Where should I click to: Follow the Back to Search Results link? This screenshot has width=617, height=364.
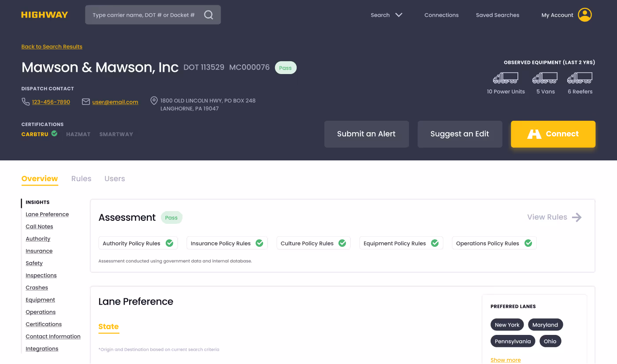point(52,47)
